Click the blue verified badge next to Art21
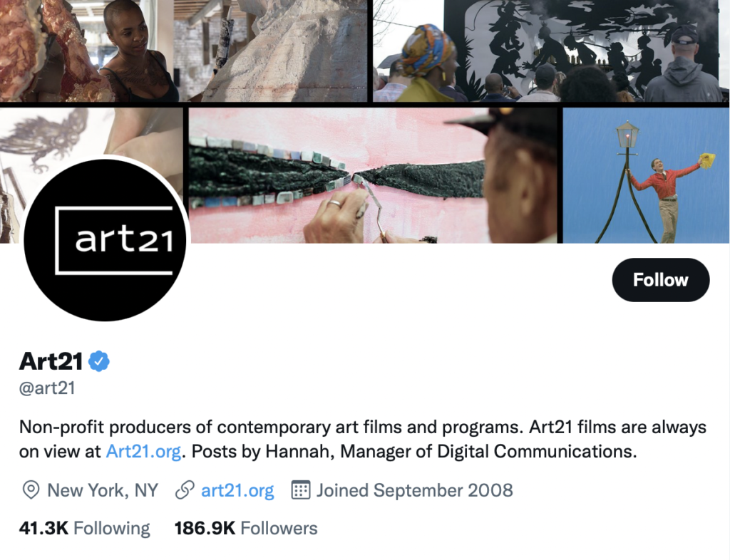Viewport: 730px width, 560px height. (98, 361)
